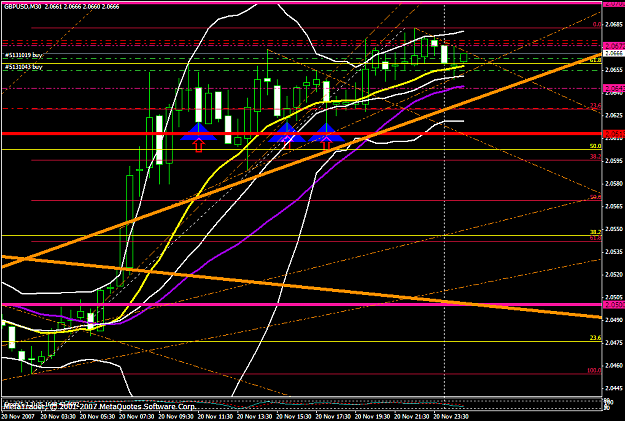Click the 20 Nov 09:30 time label
This screenshot has width=625, height=421.
[x=176, y=417]
